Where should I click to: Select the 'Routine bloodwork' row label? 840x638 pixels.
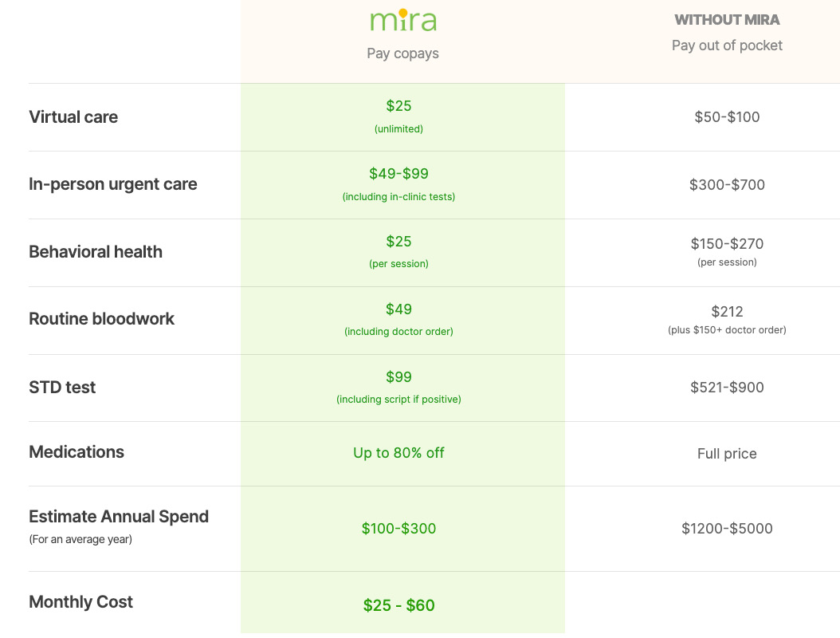pyautogui.click(x=102, y=319)
